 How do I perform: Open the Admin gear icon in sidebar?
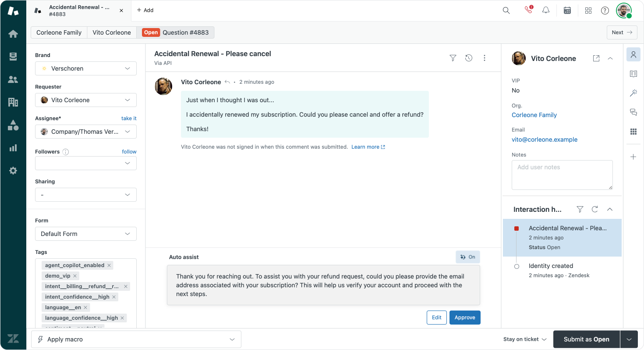[x=13, y=171]
